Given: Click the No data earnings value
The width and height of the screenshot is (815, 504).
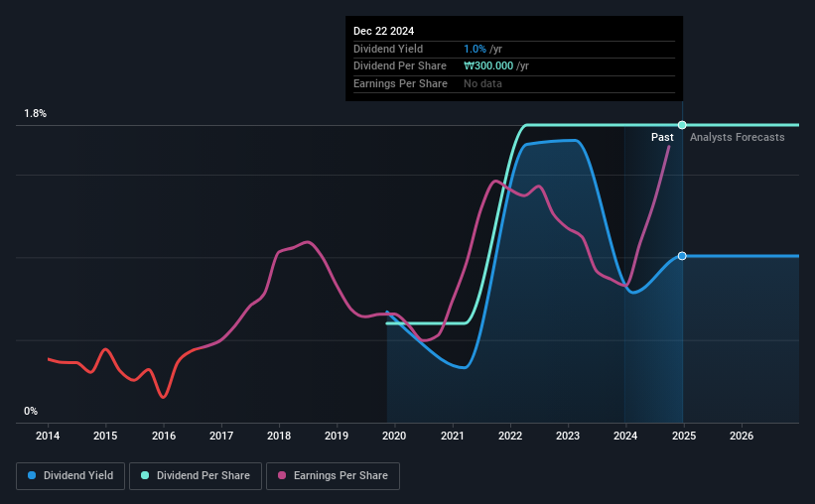Looking at the screenshot, I should [482, 83].
